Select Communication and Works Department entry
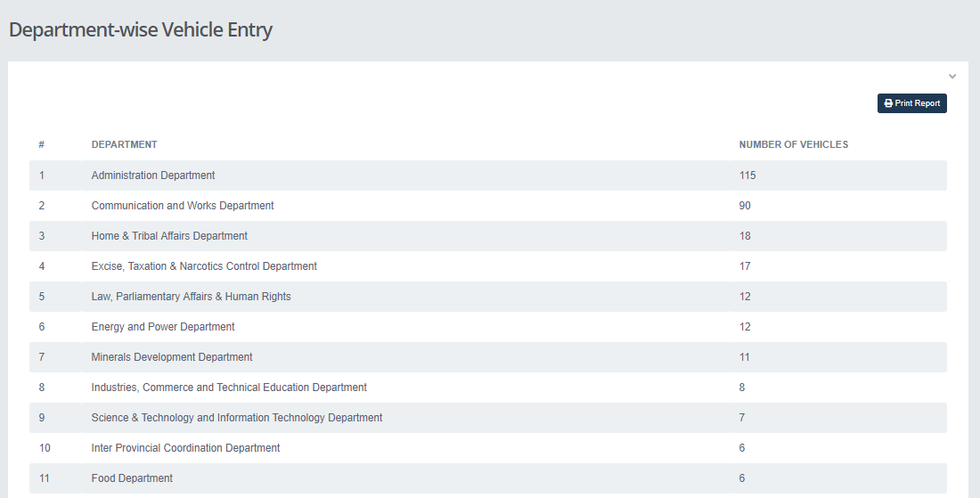The image size is (980, 498). click(183, 206)
